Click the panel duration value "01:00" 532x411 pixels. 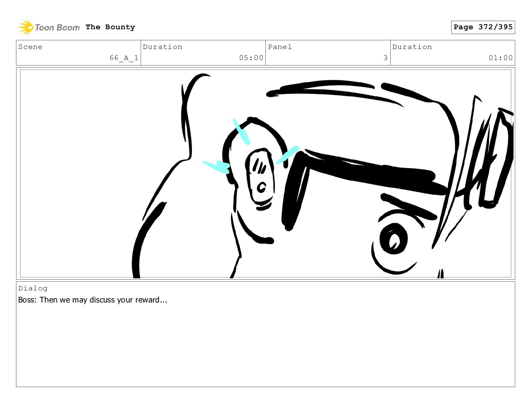(501, 58)
